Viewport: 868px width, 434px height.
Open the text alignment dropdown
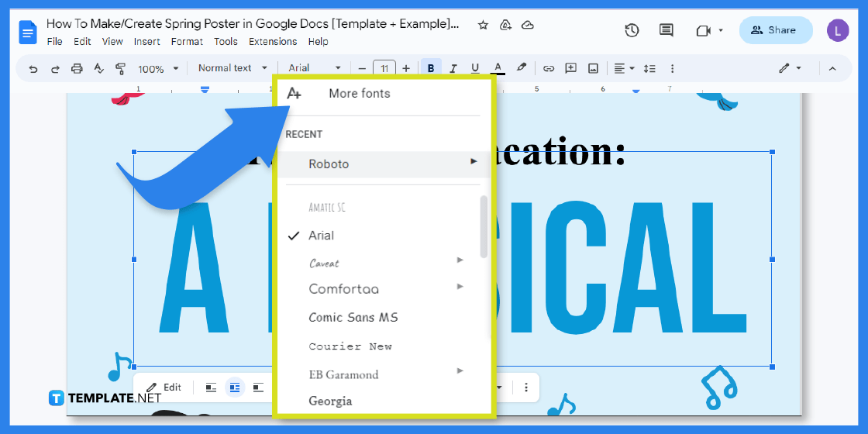[x=624, y=69]
